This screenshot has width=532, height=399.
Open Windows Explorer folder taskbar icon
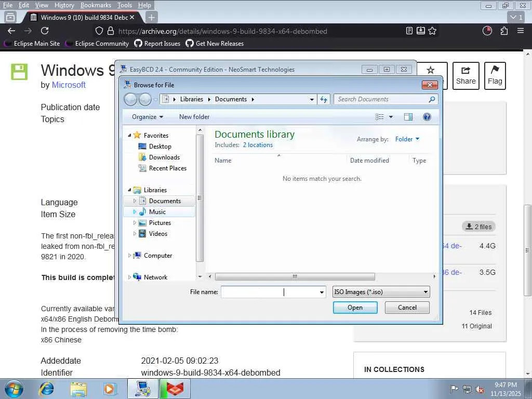(x=78, y=389)
